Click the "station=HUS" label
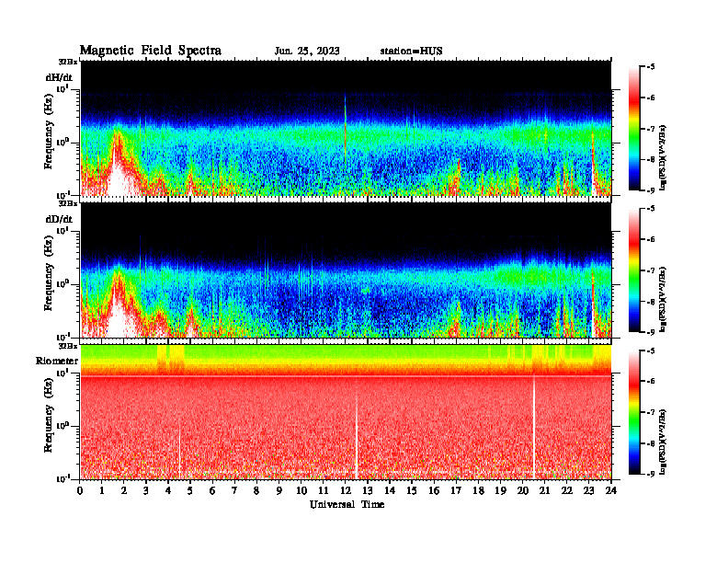 [411, 52]
